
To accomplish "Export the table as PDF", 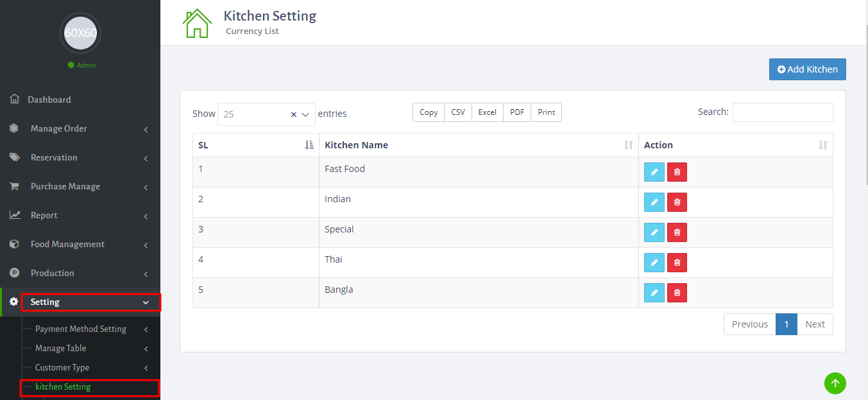I will click(x=516, y=112).
